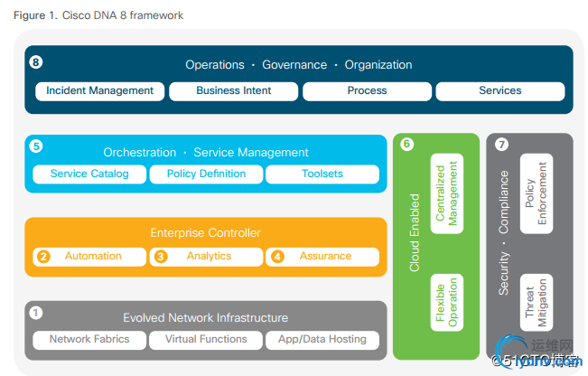
Task: Click the Evolved Network Infrastructure heading
Action: [206, 318]
